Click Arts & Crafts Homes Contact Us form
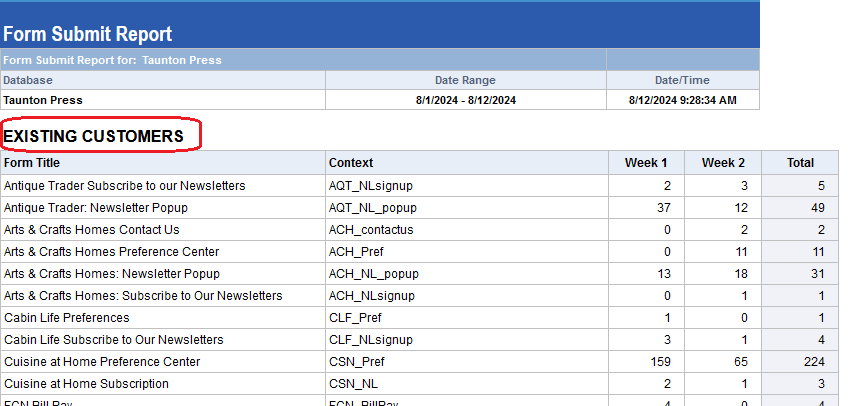Viewport: 861px width, 406px height. point(92,230)
